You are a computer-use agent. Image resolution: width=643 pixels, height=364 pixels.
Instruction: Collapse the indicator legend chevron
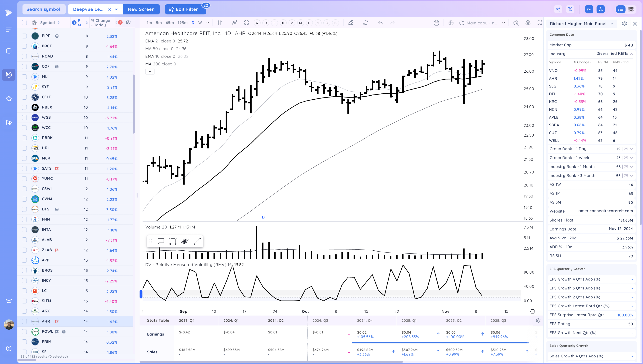[150, 71]
